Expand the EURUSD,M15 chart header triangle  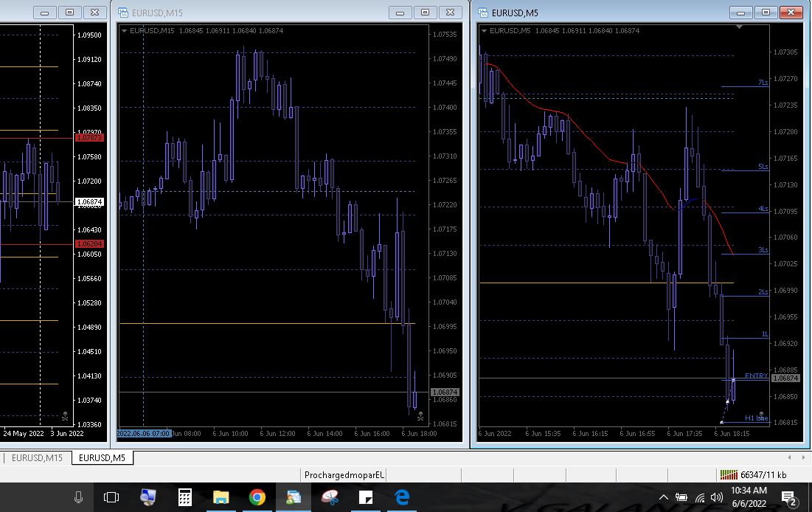click(x=125, y=31)
